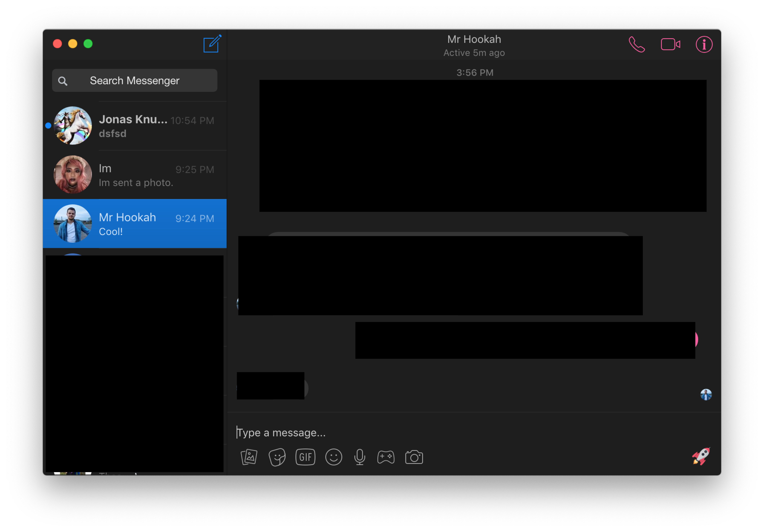
Task: Open the conversation info panel
Action: coord(704,45)
